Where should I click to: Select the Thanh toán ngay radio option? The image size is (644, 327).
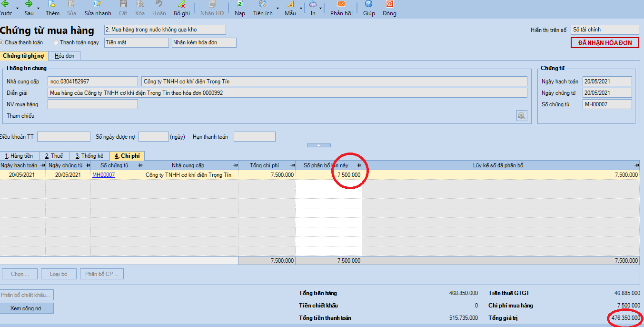(56, 42)
